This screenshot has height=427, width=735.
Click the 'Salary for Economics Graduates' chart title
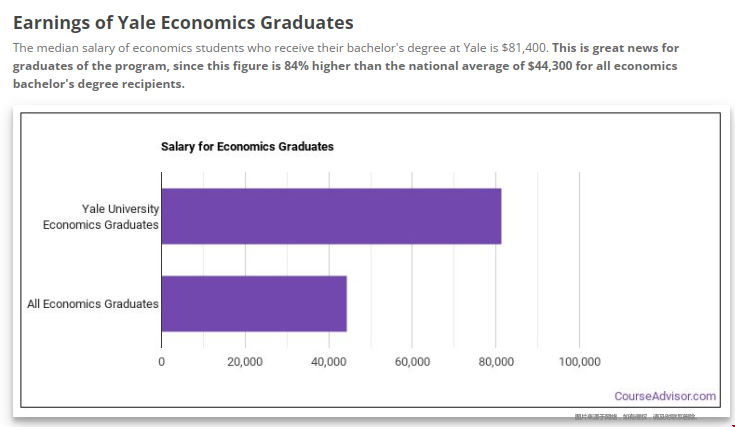pos(247,147)
